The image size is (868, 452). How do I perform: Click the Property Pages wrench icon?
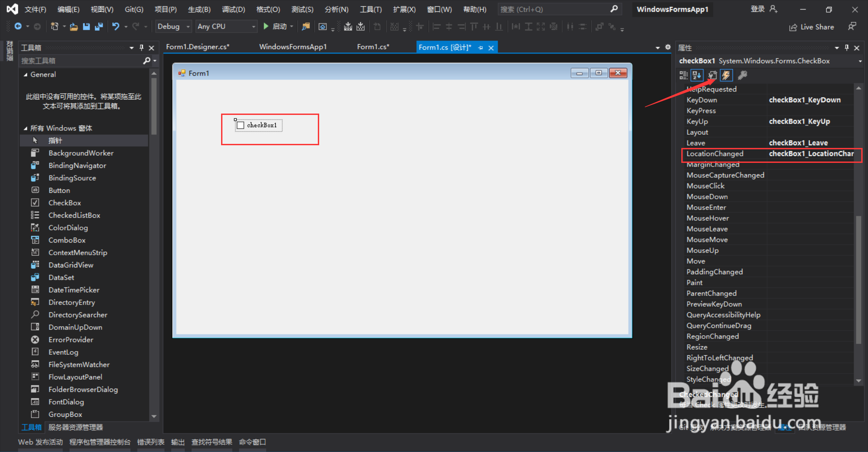[742, 75]
